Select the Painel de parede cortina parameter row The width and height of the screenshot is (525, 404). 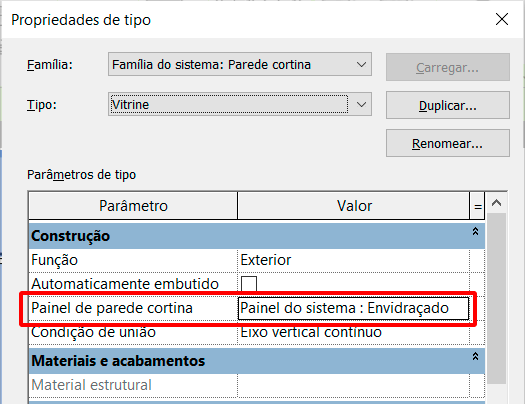[256, 308]
